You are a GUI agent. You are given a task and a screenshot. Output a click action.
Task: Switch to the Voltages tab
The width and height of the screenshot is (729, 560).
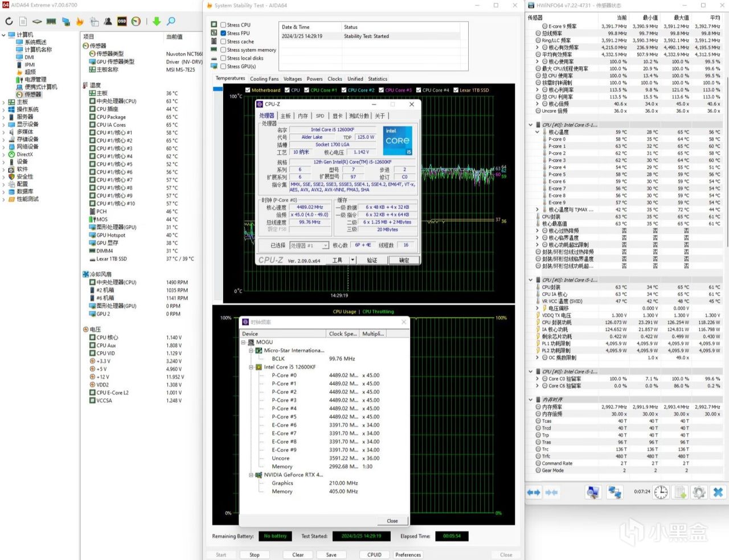292,79
